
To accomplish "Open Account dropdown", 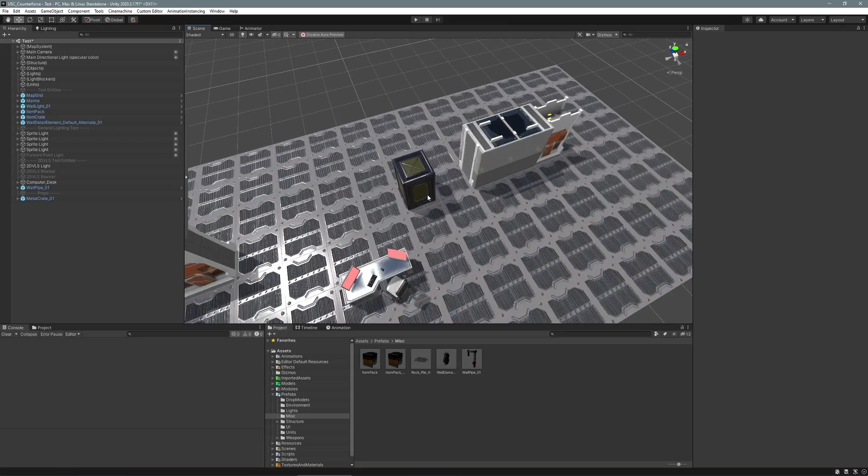I will click(782, 20).
